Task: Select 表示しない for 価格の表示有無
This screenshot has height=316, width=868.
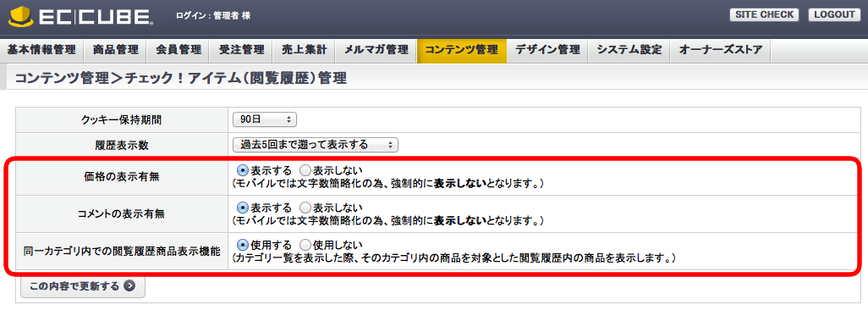Action: pyautogui.click(x=305, y=170)
